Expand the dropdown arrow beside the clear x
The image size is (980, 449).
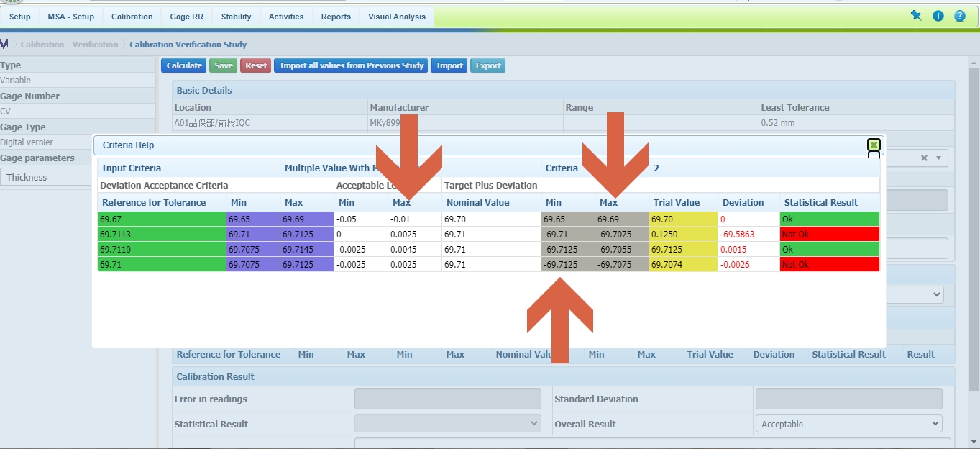[x=938, y=158]
